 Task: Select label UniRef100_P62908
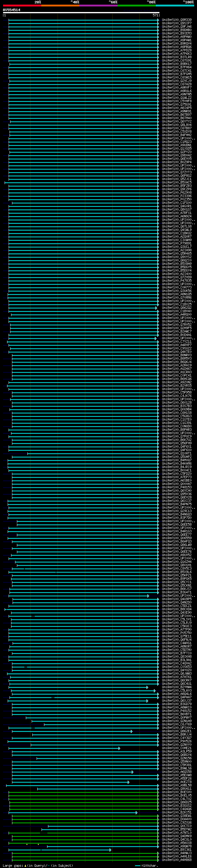pos(177,192)
